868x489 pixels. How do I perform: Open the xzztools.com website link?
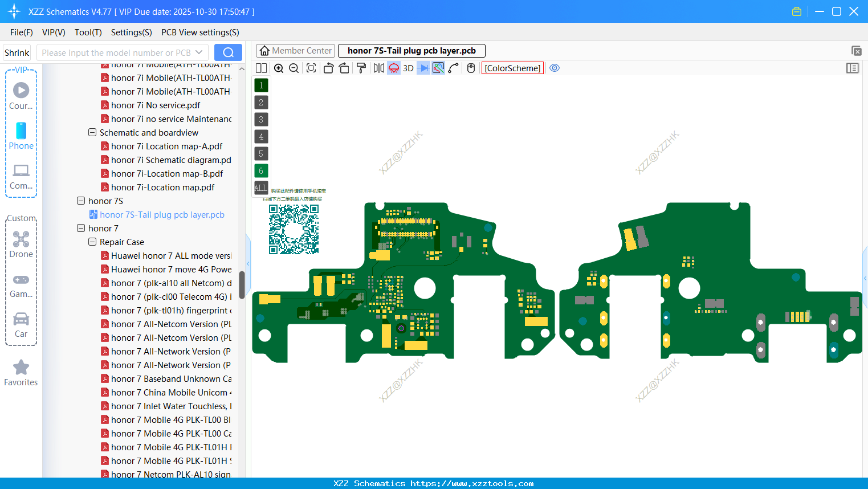[472, 483]
